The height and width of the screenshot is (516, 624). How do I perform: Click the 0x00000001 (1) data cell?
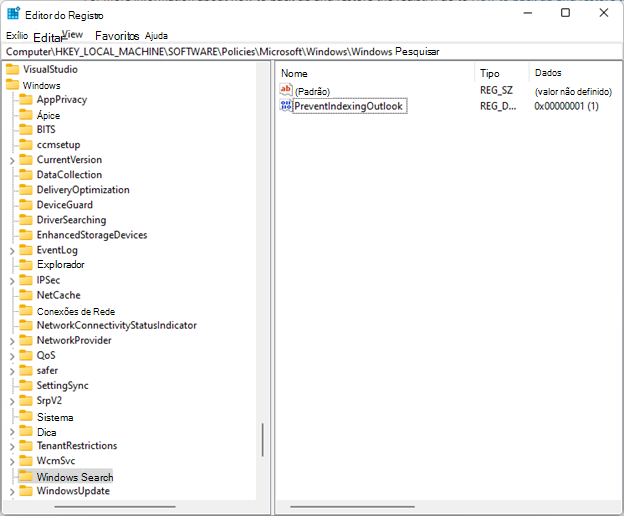click(566, 106)
